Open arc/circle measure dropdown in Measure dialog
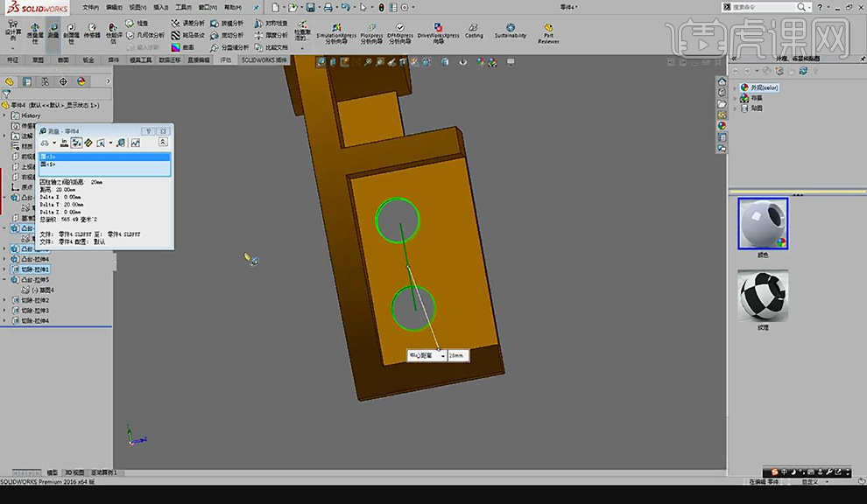Viewport: 867px width, 504px height. pyautogui.click(x=53, y=143)
